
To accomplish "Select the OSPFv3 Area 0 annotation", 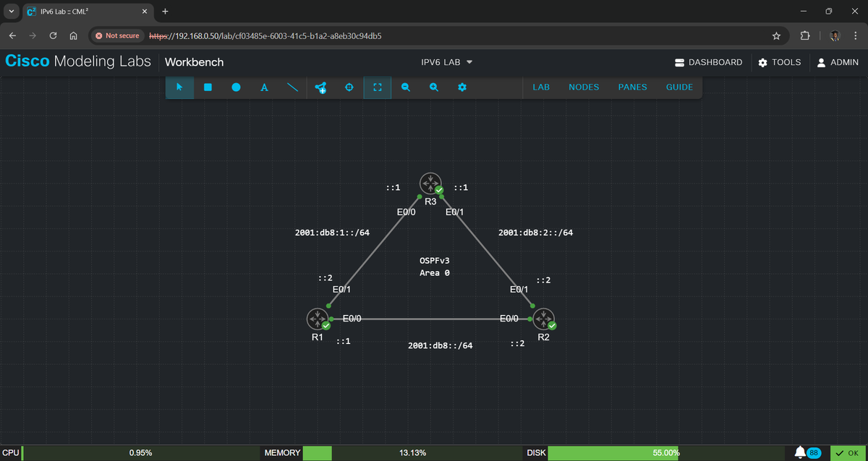I will (435, 266).
